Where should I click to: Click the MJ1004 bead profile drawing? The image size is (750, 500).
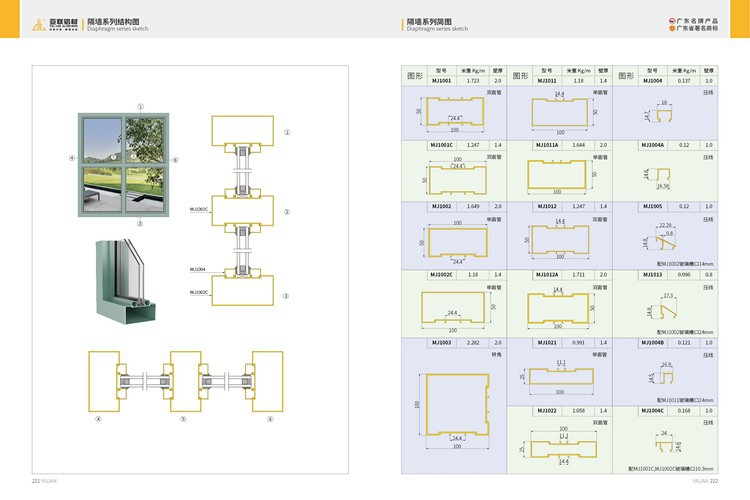click(656, 112)
